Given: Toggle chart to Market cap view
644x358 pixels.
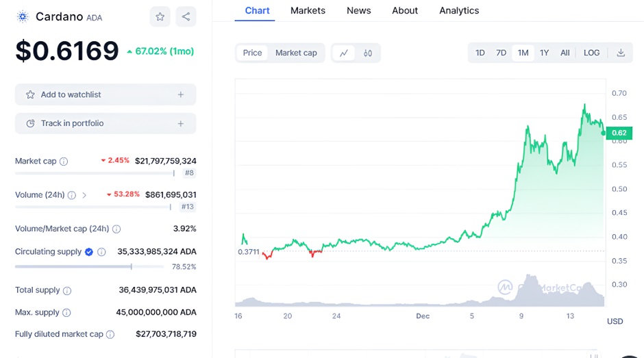Looking at the screenshot, I should [296, 53].
